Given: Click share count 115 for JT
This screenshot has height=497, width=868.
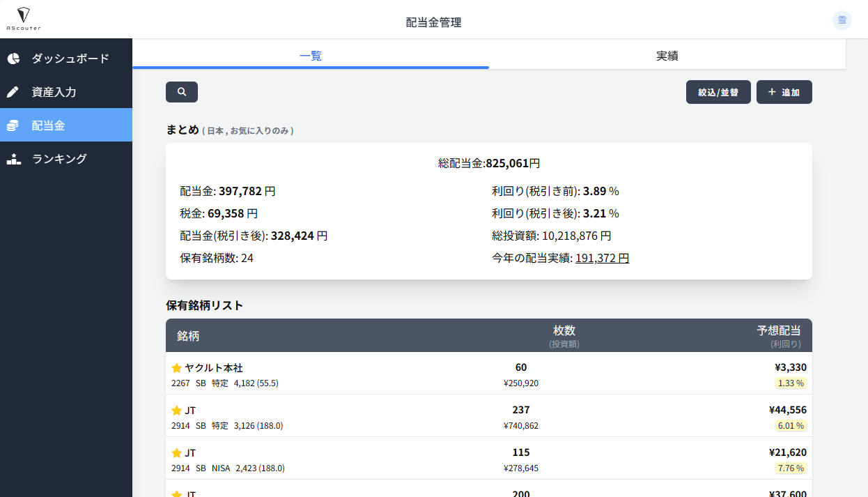Looking at the screenshot, I should [x=521, y=452].
